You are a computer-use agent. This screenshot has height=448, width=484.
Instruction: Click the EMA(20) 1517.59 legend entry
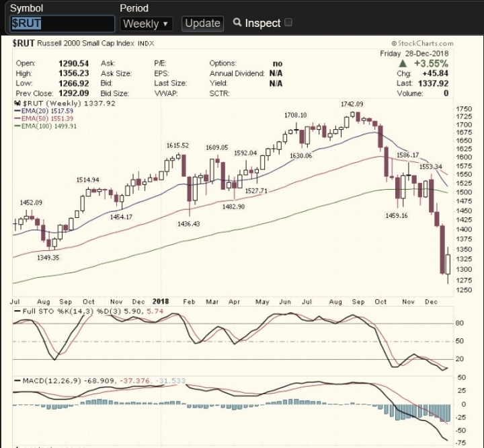44,111
